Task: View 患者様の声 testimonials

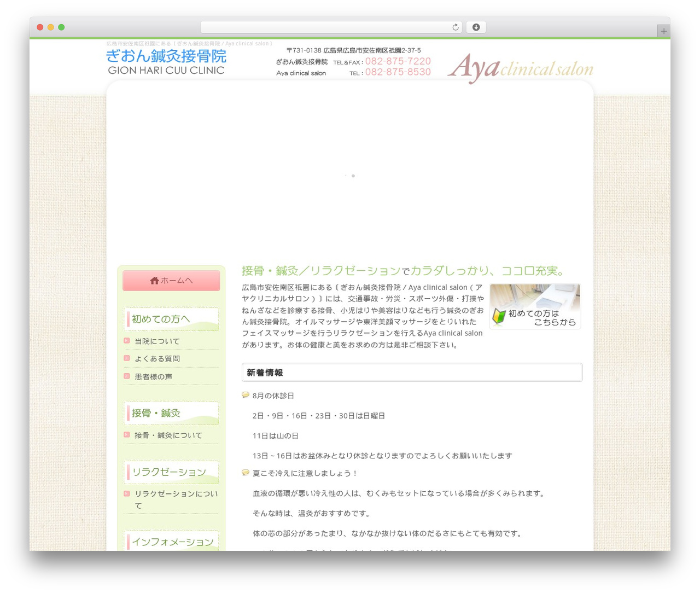Action: (x=153, y=377)
